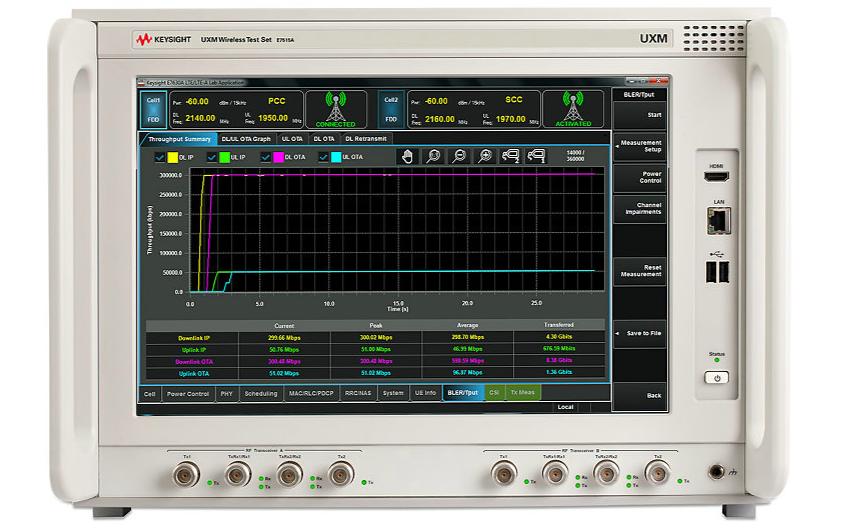Select the Cell2 FDD icon
Screen dimensions: 846x531
point(392,110)
